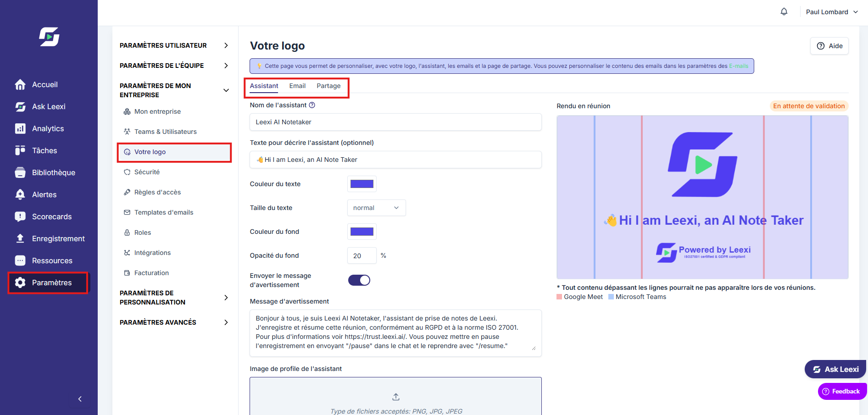Switch to the Email tab
This screenshot has width=868, height=415.
(x=297, y=86)
